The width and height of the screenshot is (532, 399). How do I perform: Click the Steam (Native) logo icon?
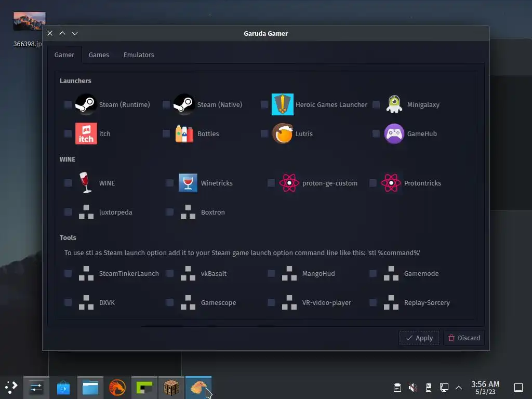pos(184,104)
